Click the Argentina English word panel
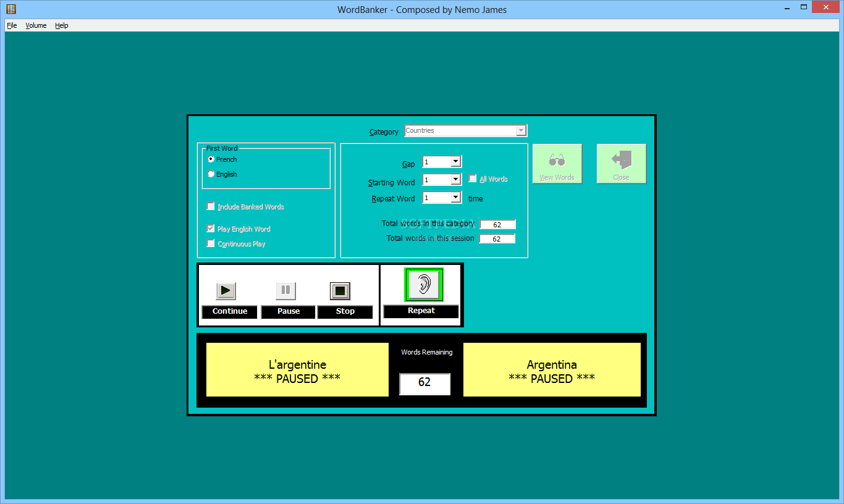The image size is (844, 504). [552, 370]
